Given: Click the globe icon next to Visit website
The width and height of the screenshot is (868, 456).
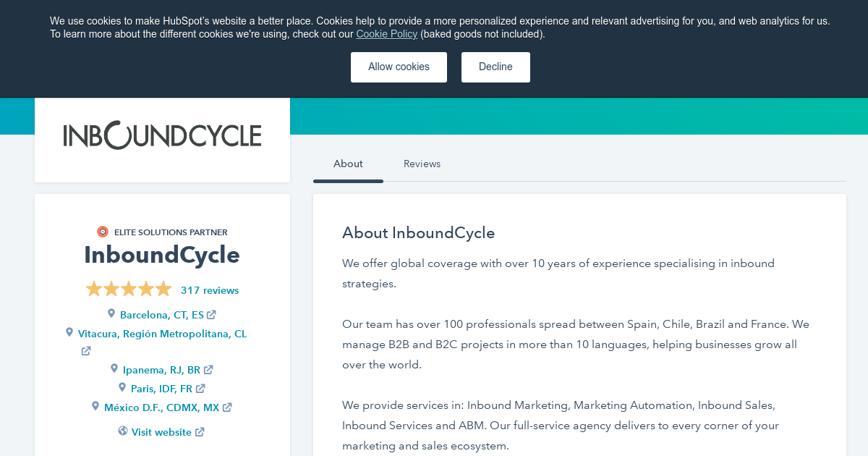Looking at the screenshot, I should coord(122,431).
